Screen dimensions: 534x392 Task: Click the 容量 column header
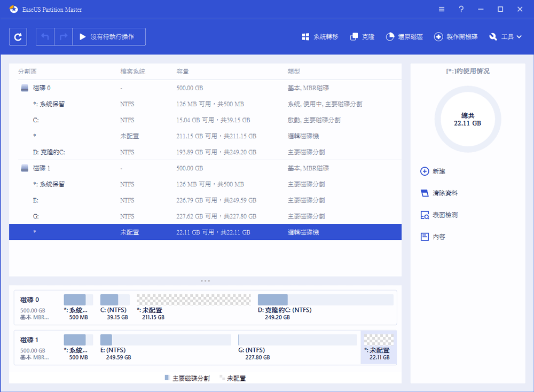click(x=183, y=72)
